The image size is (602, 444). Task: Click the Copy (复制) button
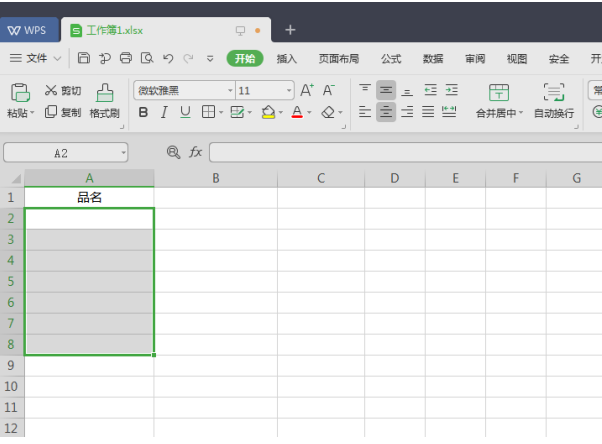coord(63,112)
